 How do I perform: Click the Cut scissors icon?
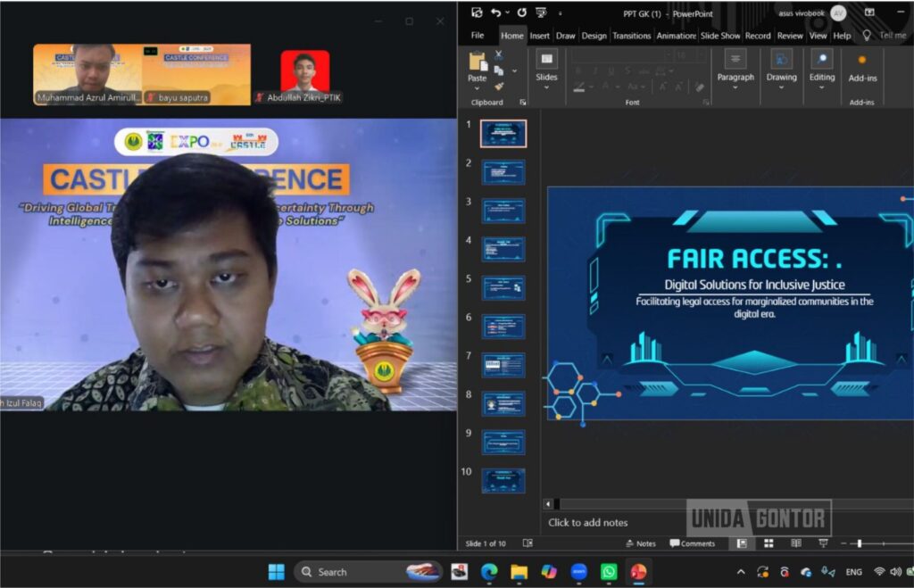pyautogui.click(x=498, y=55)
